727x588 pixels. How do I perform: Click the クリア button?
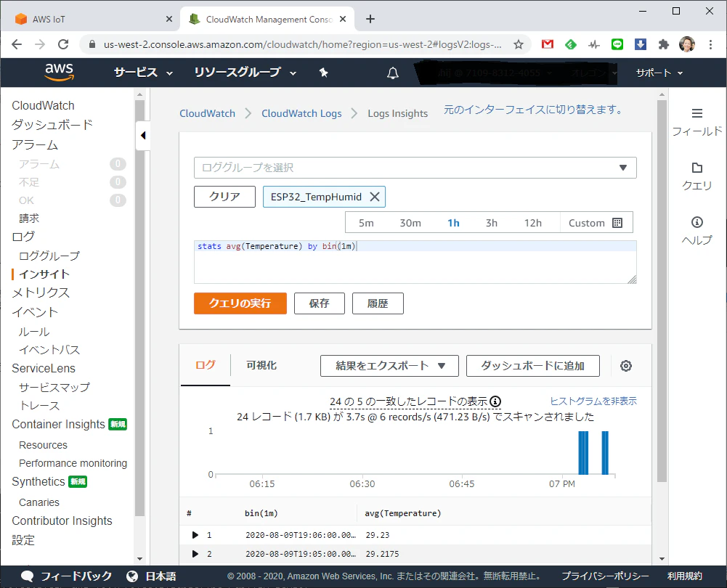pyautogui.click(x=224, y=197)
